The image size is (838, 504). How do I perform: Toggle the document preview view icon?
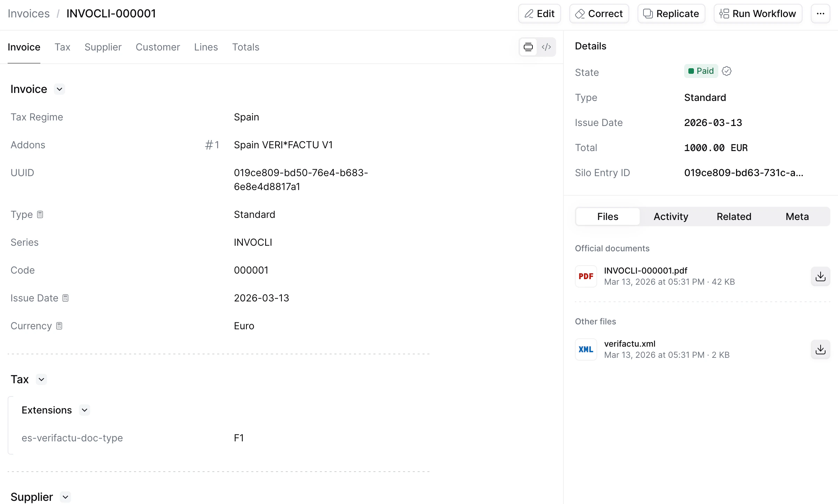(528, 47)
